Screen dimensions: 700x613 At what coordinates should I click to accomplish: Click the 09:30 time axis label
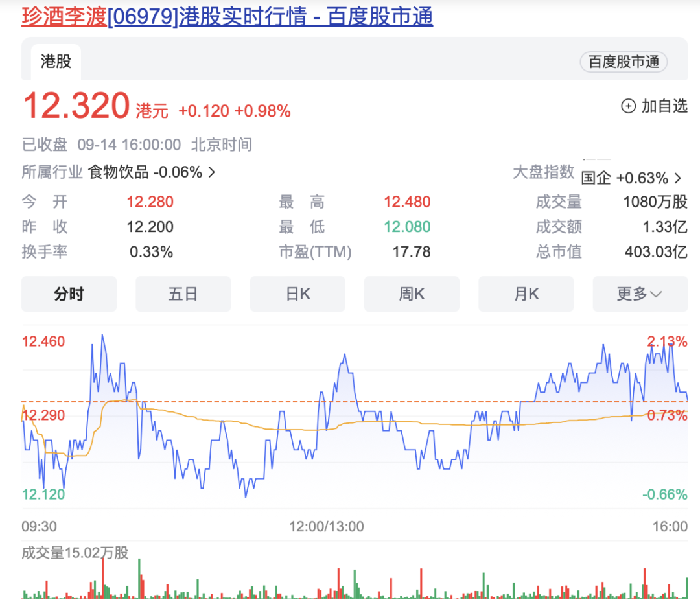pyautogui.click(x=40, y=526)
